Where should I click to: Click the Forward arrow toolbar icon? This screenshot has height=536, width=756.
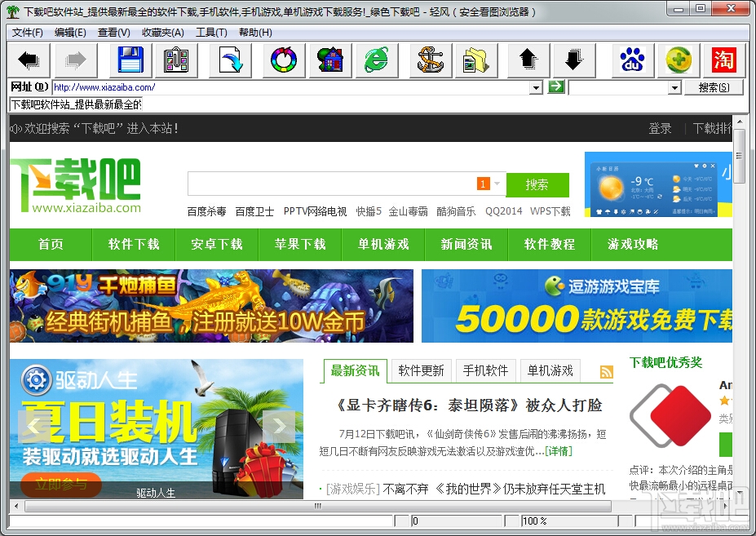pyautogui.click(x=76, y=60)
